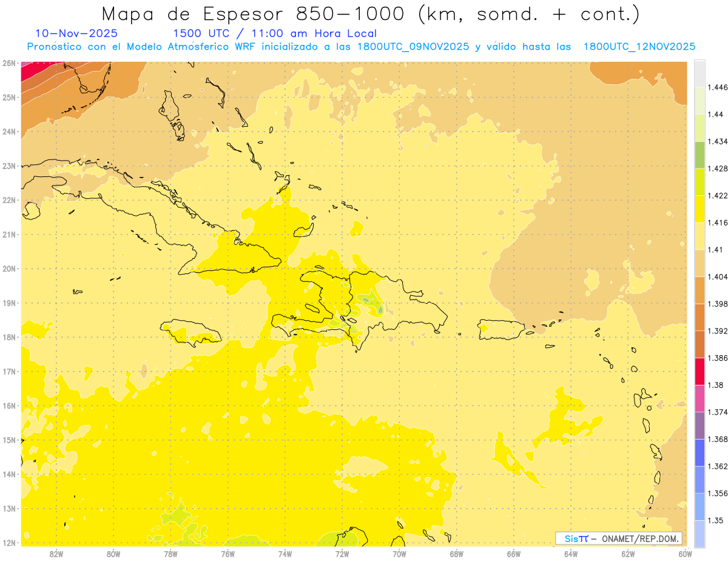Click the 74W longitude axis label
The height and width of the screenshot is (562, 728).
pos(285,554)
